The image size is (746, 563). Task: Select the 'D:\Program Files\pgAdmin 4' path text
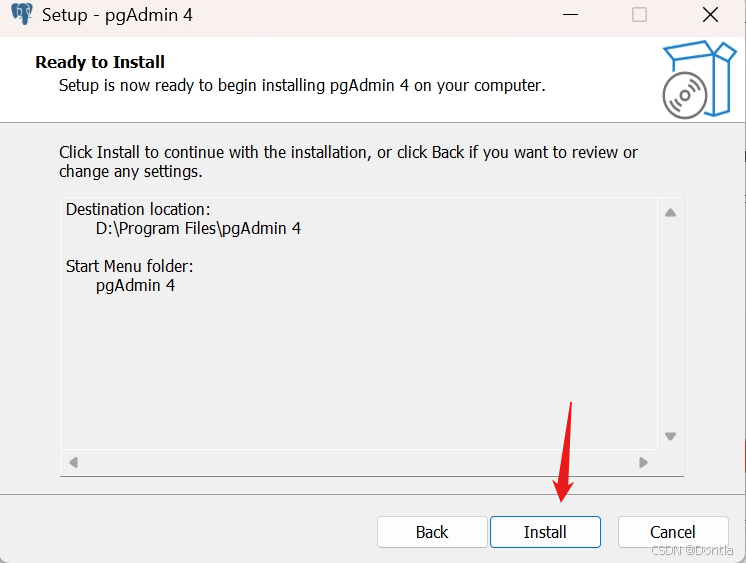click(x=198, y=228)
